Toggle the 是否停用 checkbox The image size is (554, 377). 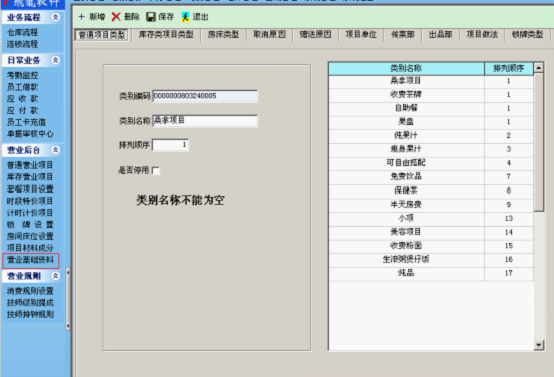coord(156,171)
